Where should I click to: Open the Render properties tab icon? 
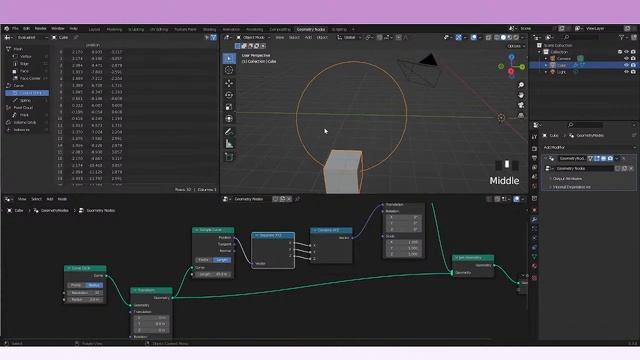(534, 149)
